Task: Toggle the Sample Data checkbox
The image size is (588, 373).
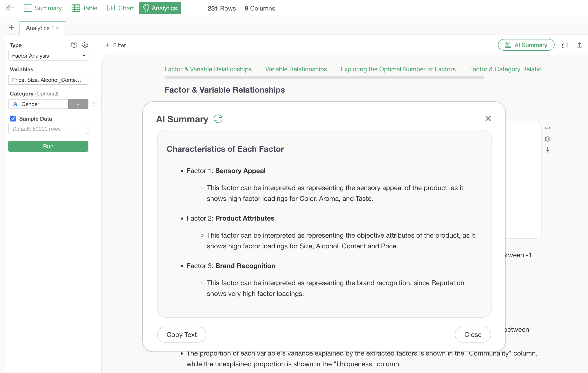Action: click(x=13, y=119)
